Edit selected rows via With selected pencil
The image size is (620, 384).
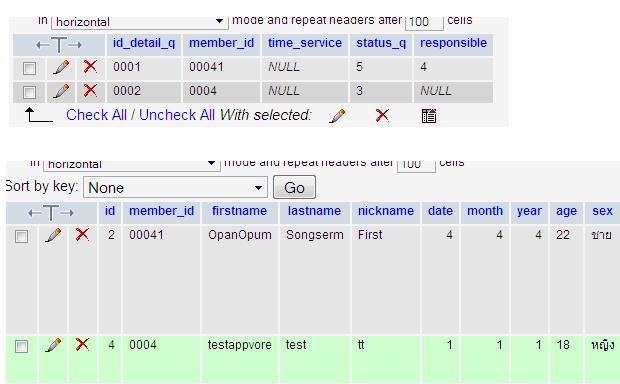pos(337,116)
